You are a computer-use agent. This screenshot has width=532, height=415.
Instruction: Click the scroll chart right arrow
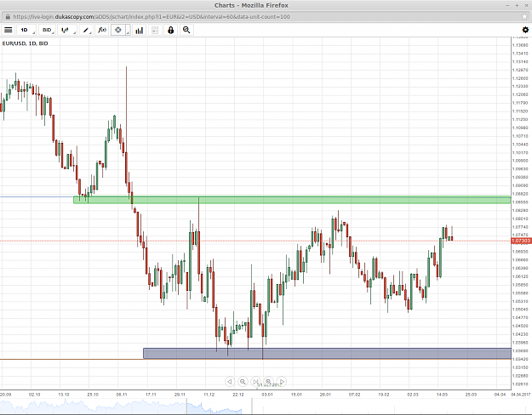[x=281, y=382]
